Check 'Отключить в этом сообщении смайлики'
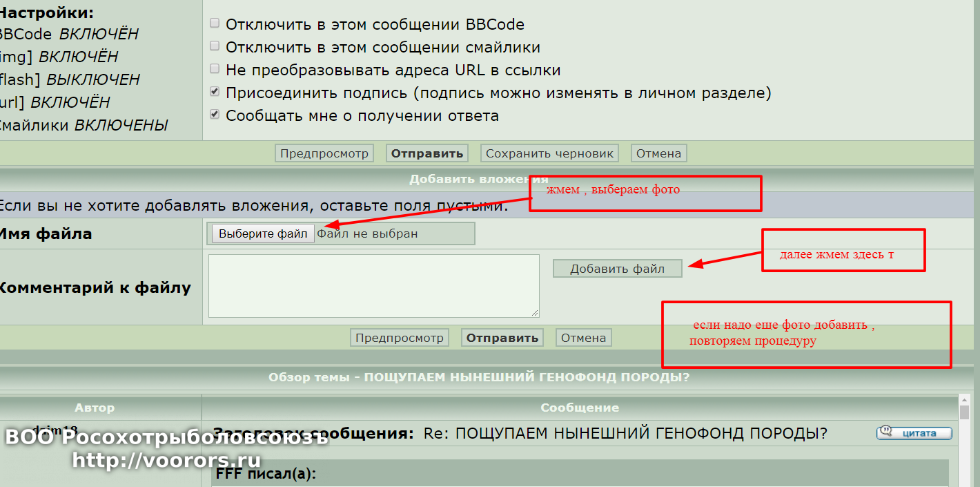This screenshot has height=487, width=980. [215, 47]
